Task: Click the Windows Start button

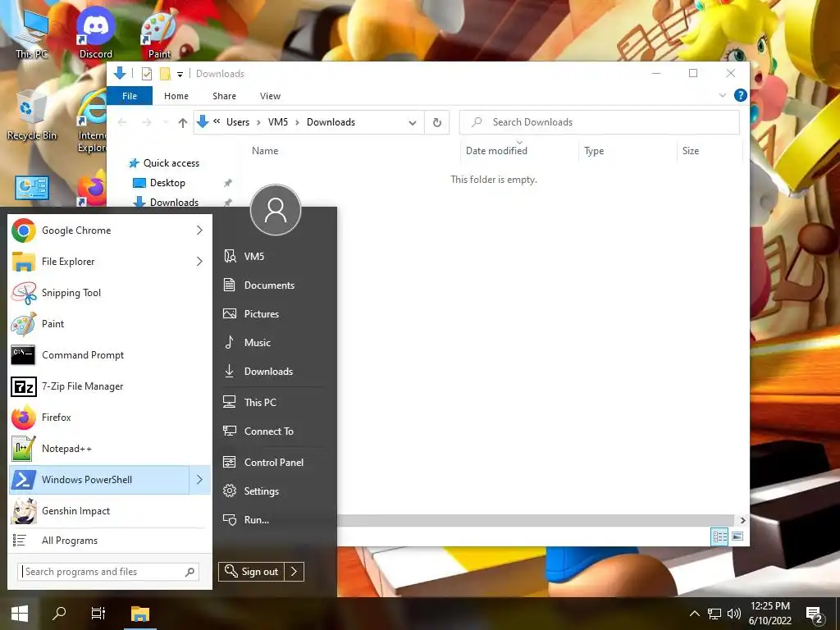Action: (20, 614)
